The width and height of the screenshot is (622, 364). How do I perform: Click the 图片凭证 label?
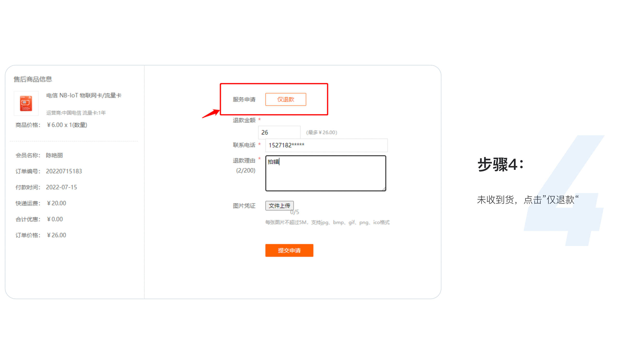244,206
